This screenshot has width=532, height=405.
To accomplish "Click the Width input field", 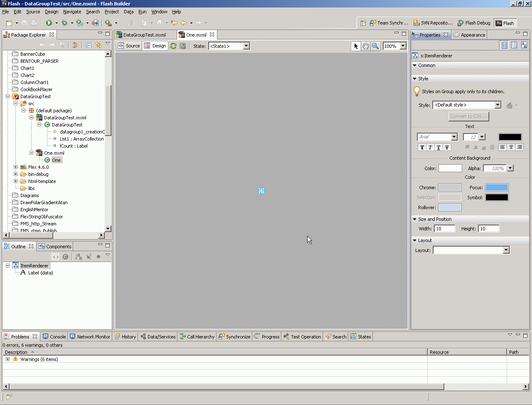I will (x=445, y=229).
